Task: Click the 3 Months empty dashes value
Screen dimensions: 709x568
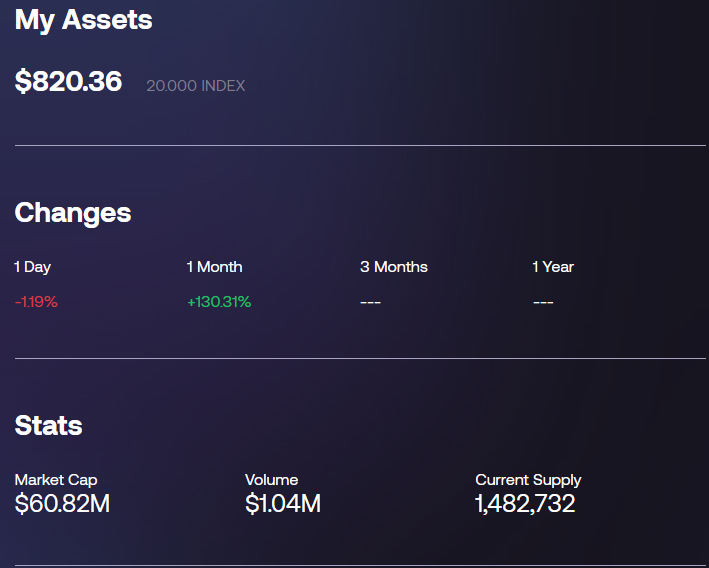Action: 370,302
